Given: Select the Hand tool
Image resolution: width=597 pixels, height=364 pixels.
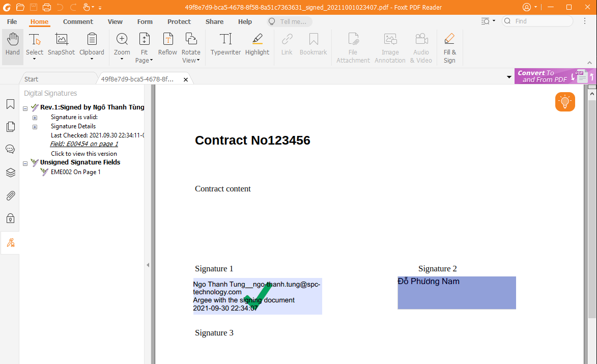Looking at the screenshot, I should click(13, 45).
